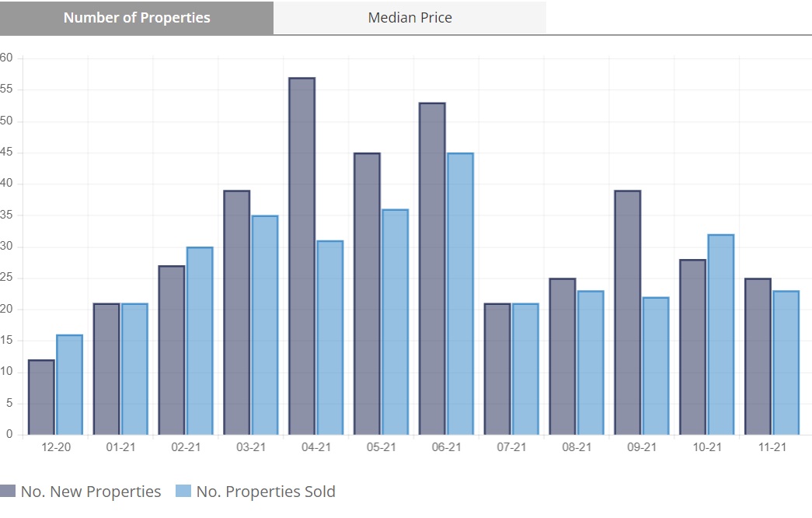Toggle the No. New Properties legend entry

click(x=90, y=492)
